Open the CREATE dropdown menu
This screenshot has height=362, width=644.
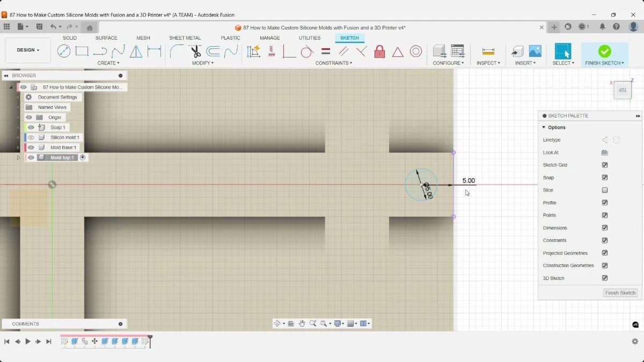[108, 63]
